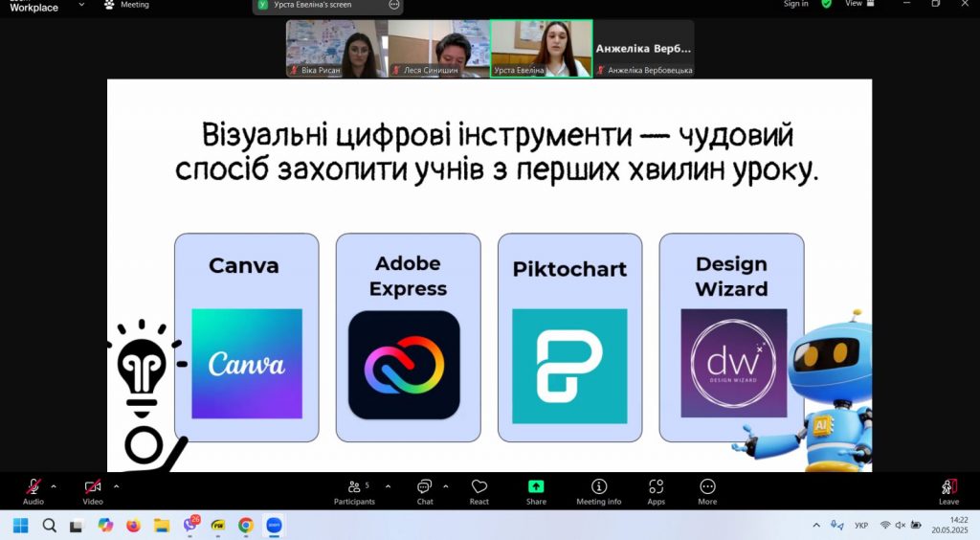Expand the chevron next to Participants
This screenshot has height=540, width=980.
tap(388, 486)
